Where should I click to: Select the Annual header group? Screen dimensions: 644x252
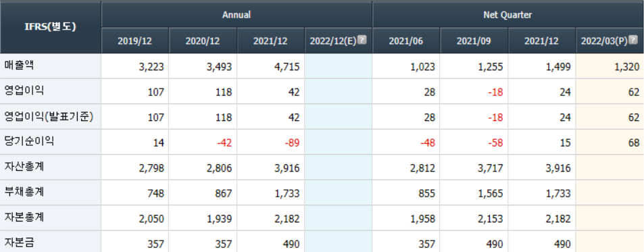pos(237,15)
